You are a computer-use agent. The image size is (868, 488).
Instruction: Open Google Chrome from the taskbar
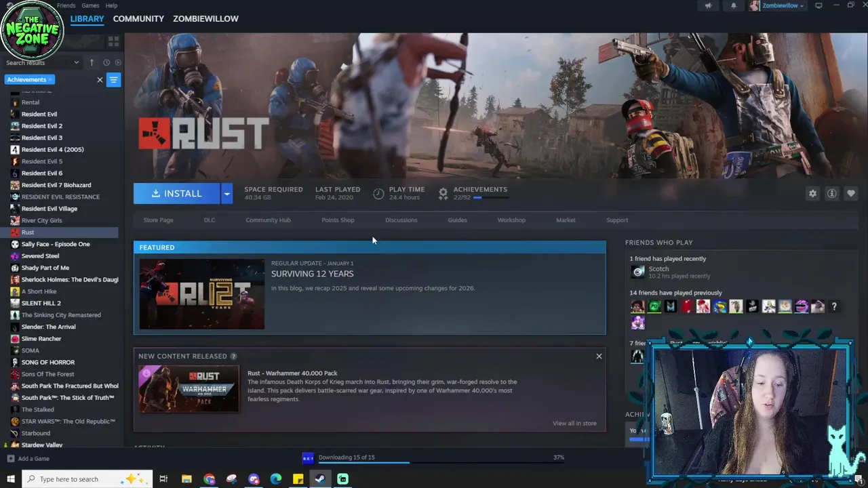pos(209,479)
